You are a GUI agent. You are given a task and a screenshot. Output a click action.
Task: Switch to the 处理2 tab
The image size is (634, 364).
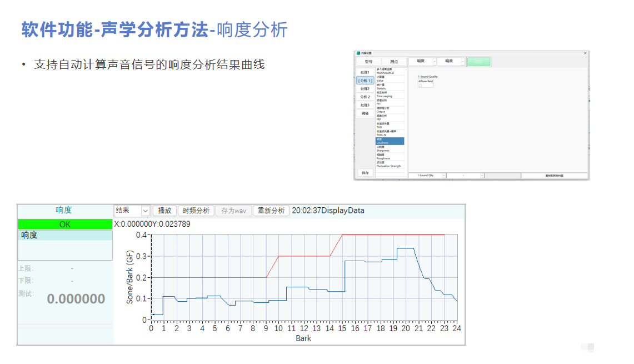tap(365, 89)
